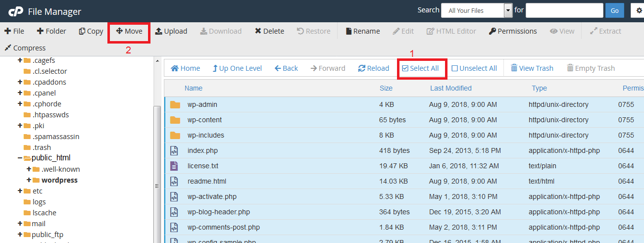Click the Copy toolbar button
Screen dimensions: 644x243
click(x=91, y=31)
